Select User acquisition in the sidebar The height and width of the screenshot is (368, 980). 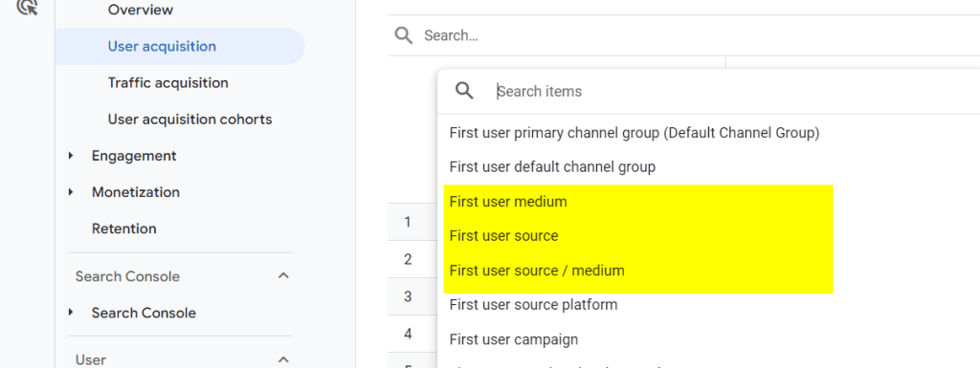point(162,46)
